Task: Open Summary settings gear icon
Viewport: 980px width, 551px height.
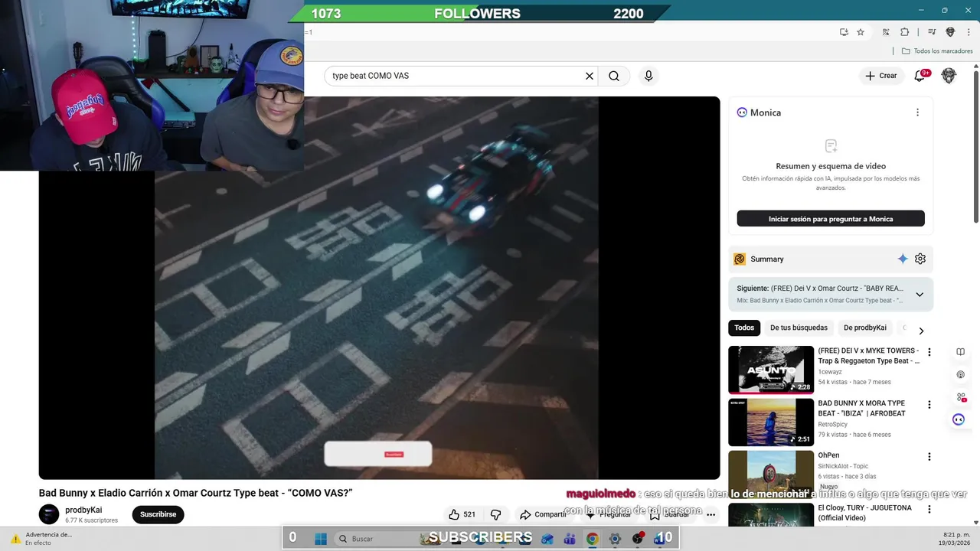Action: 920,259
